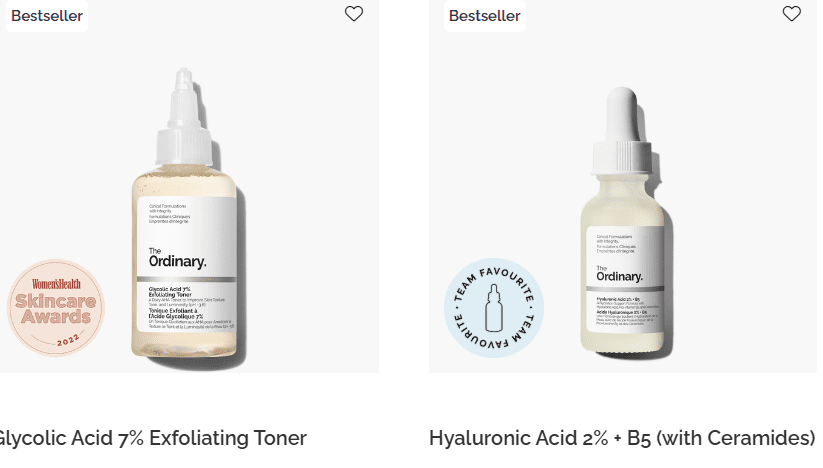Click the Women's Health Skincare Awards badge
Viewport: 823px width, 468px height.
[x=56, y=308]
